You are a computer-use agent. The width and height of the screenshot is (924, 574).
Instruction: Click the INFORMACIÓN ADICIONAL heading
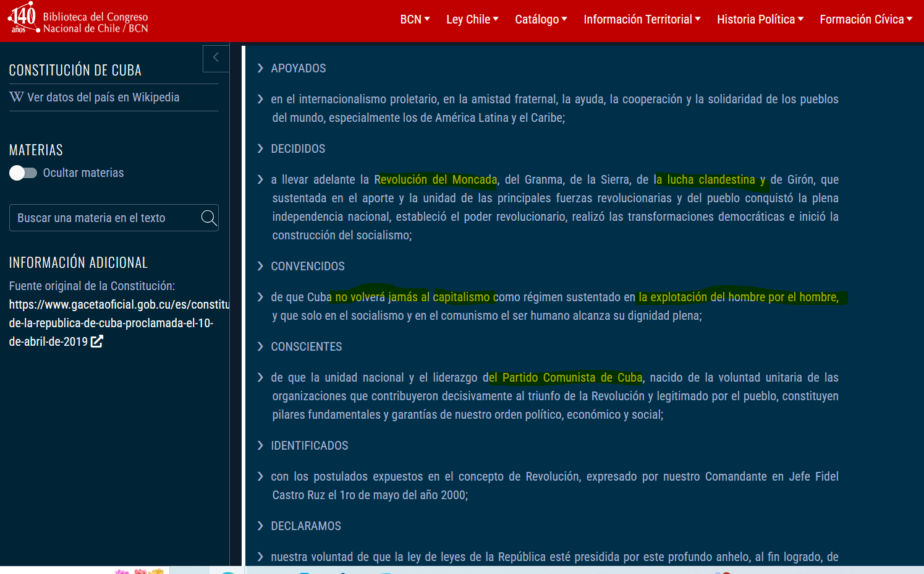pyautogui.click(x=78, y=263)
